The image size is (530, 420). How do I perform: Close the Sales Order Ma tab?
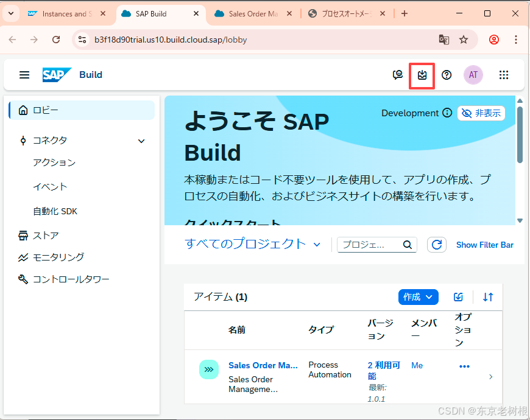(x=289, y=13)
